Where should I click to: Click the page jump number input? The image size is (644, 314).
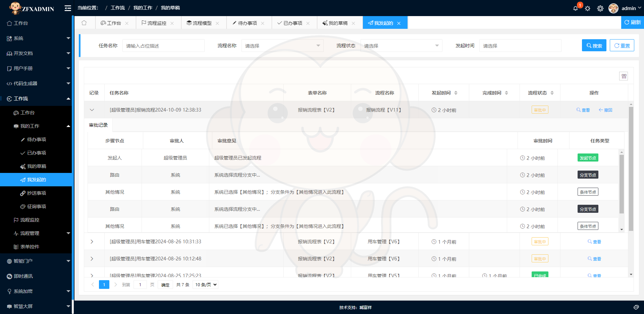pyautogui.click(x=140, y=285)
